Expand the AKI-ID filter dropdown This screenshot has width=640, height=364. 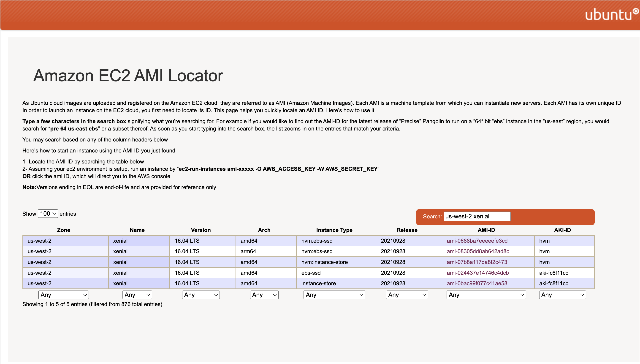tap(562, 295)
